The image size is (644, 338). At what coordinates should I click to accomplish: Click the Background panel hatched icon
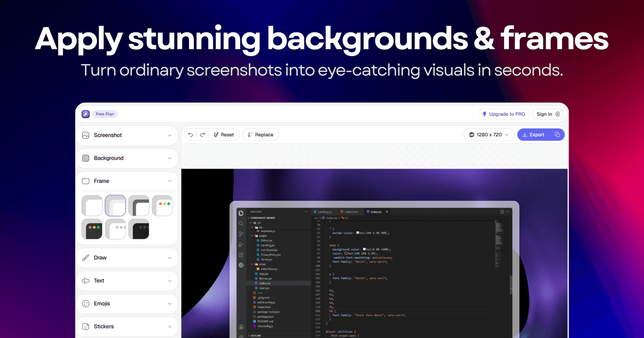tap(86, 158)
